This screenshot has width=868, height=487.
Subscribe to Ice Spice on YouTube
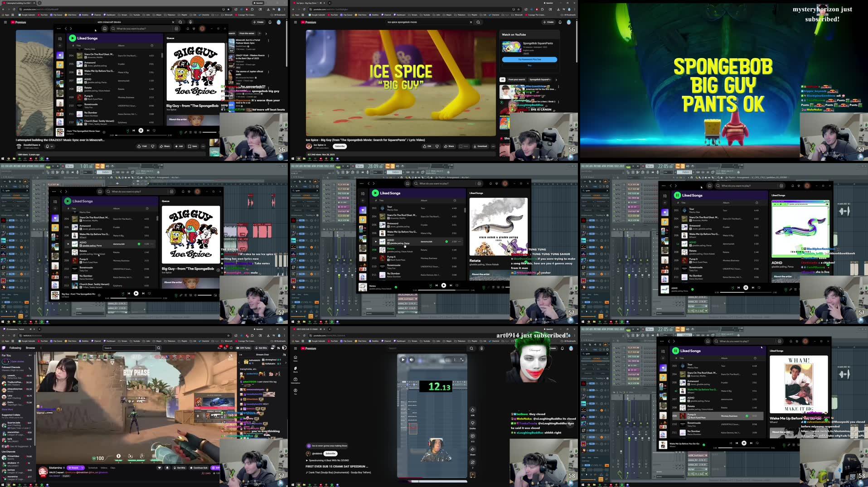click(x=339, y=146)
